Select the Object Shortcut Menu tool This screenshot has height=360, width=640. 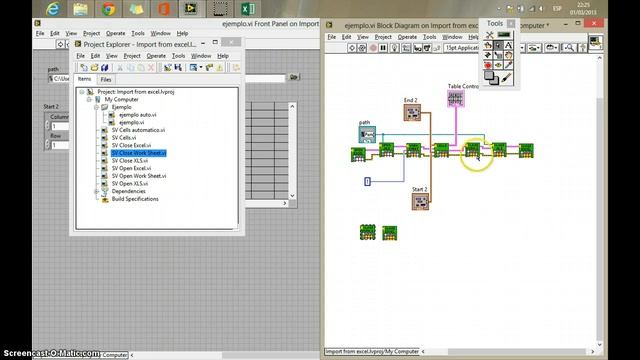pos(498,55)
